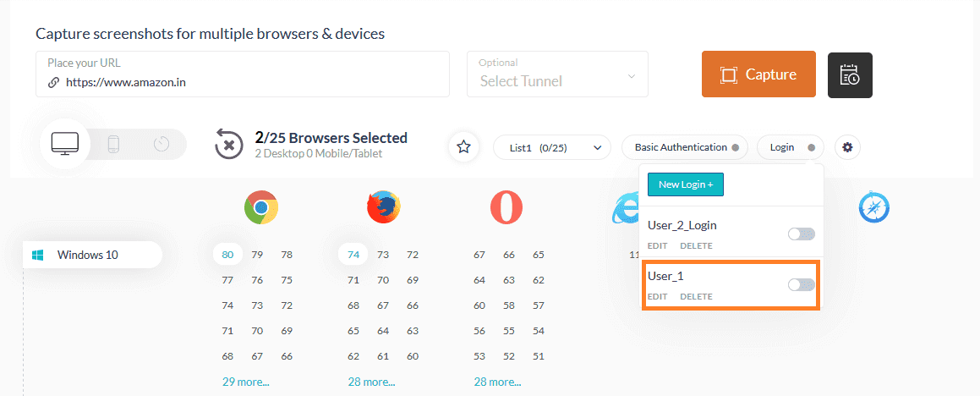
Task: Open the settings gear icon
Action: [847, 147]
